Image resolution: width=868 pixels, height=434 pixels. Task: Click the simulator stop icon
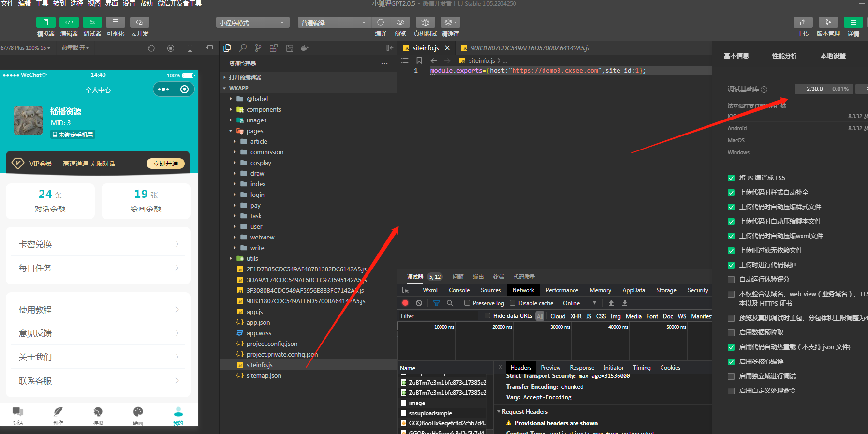pyautogui.click(x=171, y=48)
